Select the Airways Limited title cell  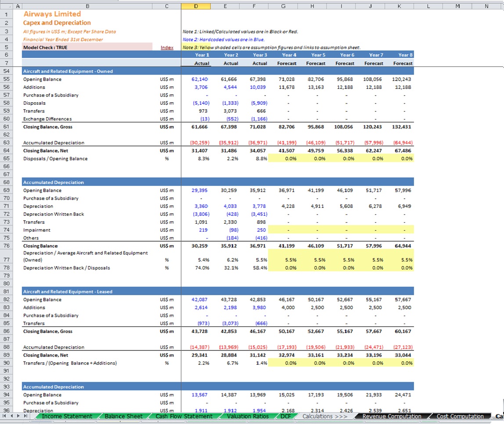[52, 14]
